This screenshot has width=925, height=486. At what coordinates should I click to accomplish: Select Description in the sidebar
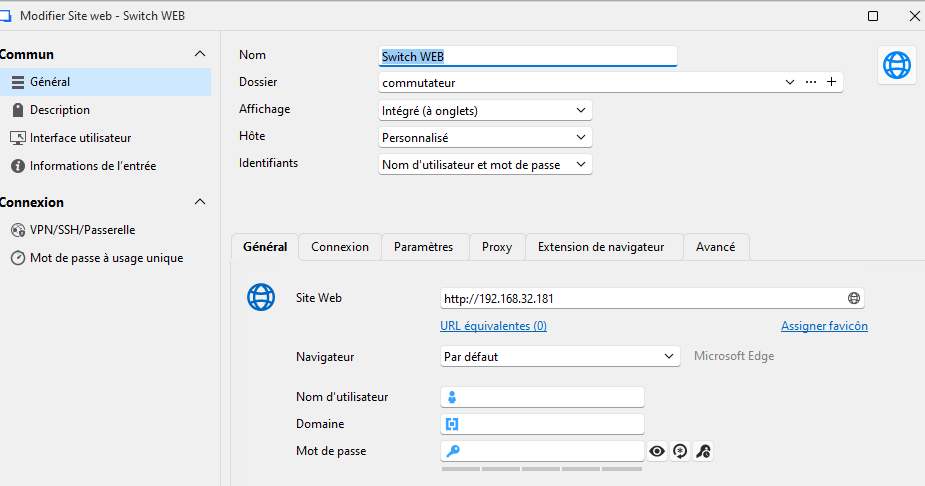[105, 110]
